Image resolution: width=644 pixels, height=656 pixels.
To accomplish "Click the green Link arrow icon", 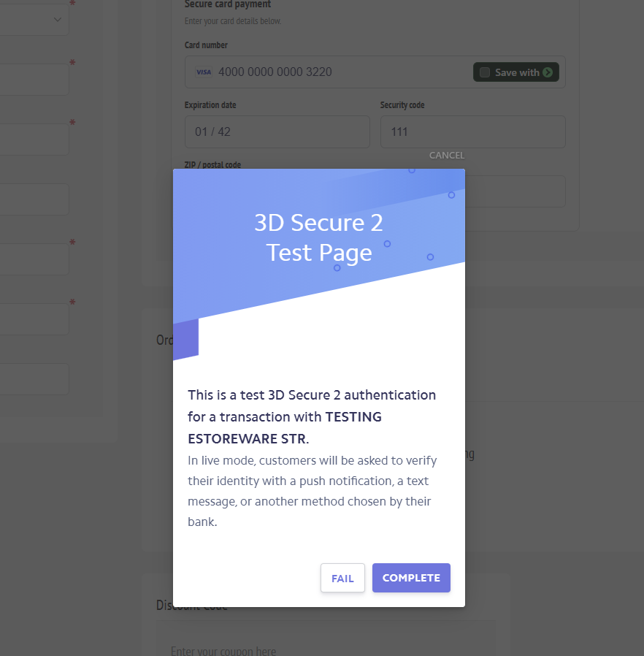I will pyautogui.click(x=548, y=72).
